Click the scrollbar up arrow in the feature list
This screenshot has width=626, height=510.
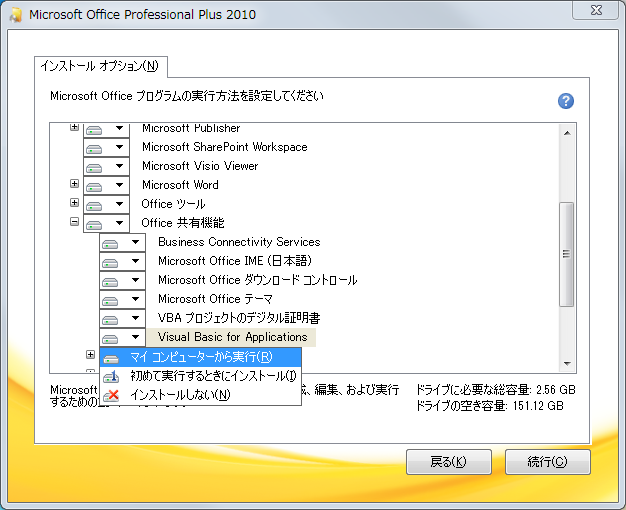click(x=567, y=133)
